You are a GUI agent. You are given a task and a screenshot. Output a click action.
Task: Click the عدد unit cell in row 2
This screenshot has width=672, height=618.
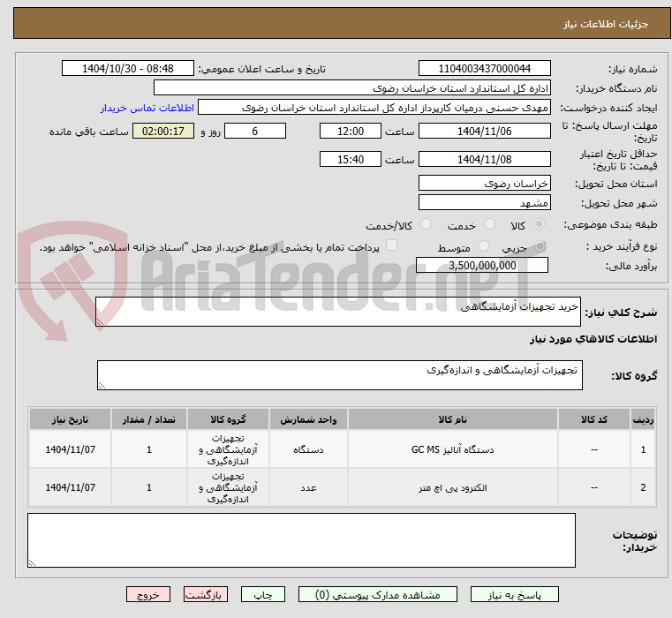(308, 487)
